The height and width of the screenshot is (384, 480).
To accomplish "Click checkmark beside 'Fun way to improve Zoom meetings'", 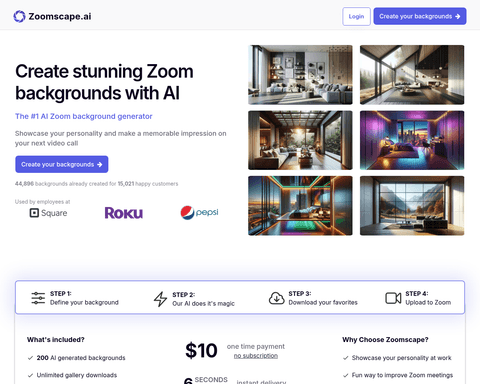I will pos(346,375).
